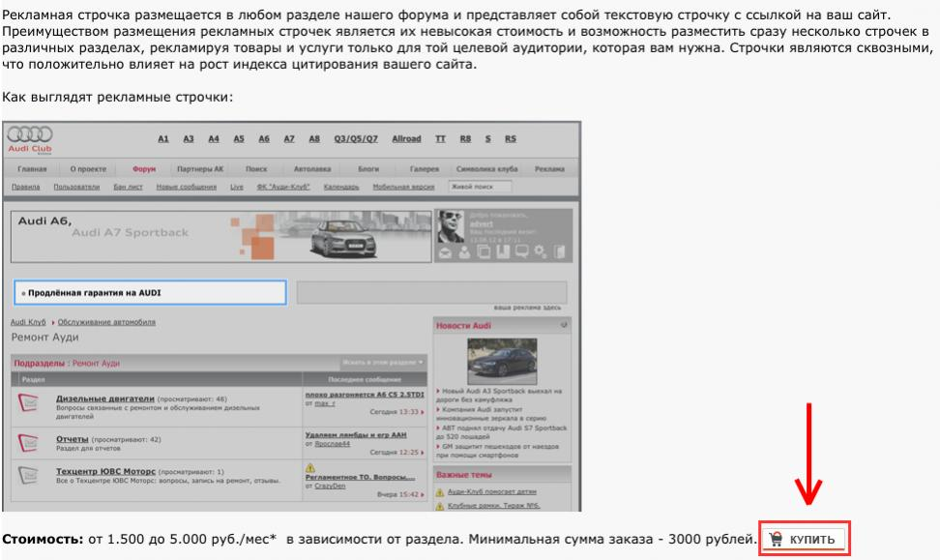
Task: Click the bookmark icon in user panel
Action: pyautogui.click(x=503, y=251)
